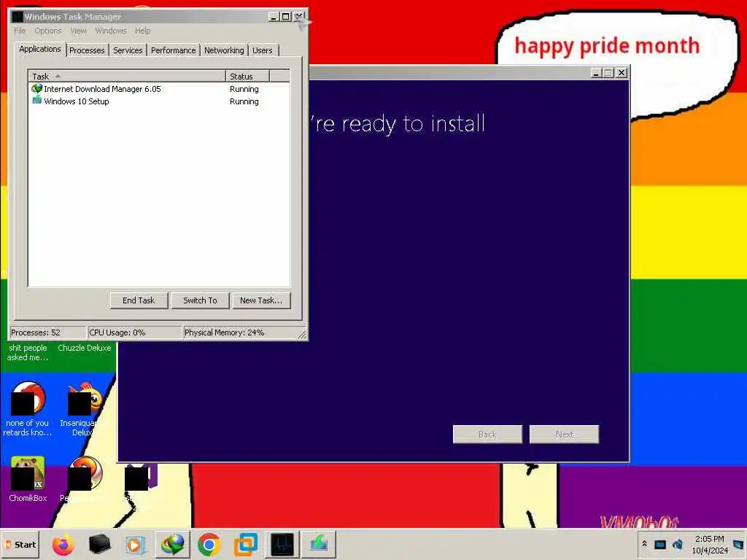Open Google Chrome from the taskbar
Screen dimensions: 747x560
point(209,545)
